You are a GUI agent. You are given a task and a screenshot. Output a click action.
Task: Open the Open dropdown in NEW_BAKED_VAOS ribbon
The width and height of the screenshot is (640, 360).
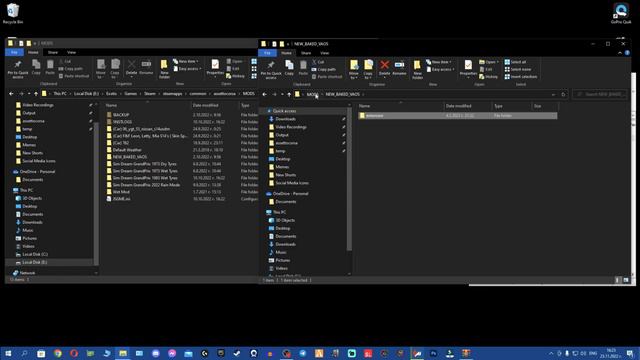click(489, 62)
